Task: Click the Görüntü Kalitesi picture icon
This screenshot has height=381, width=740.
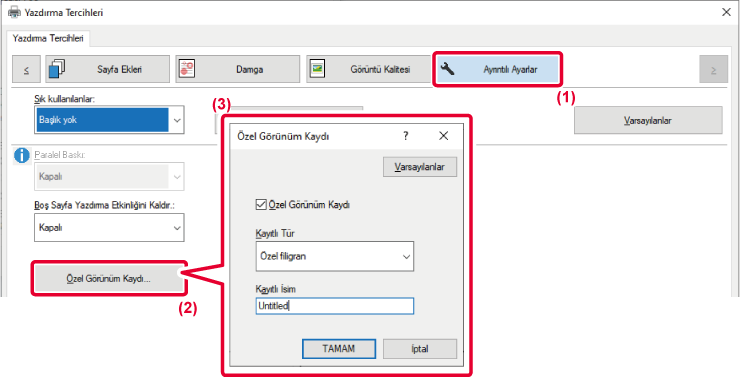Action: [x=316, y=69]
